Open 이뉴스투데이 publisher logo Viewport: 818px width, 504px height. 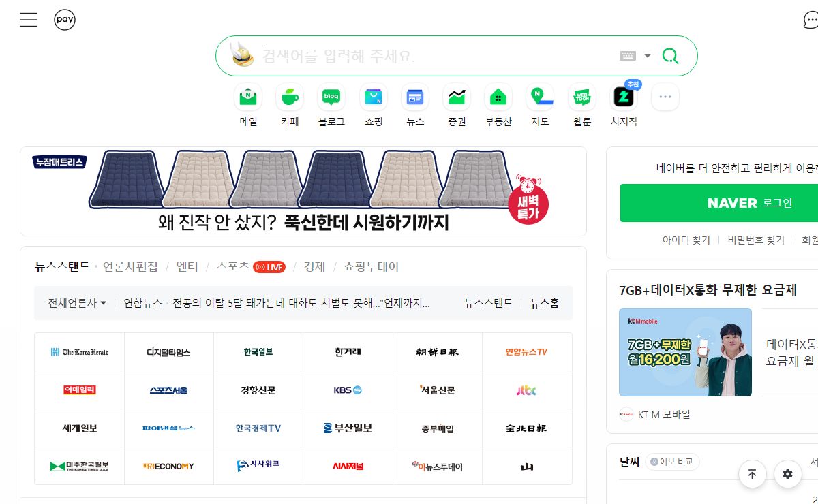tap(438, 467)
